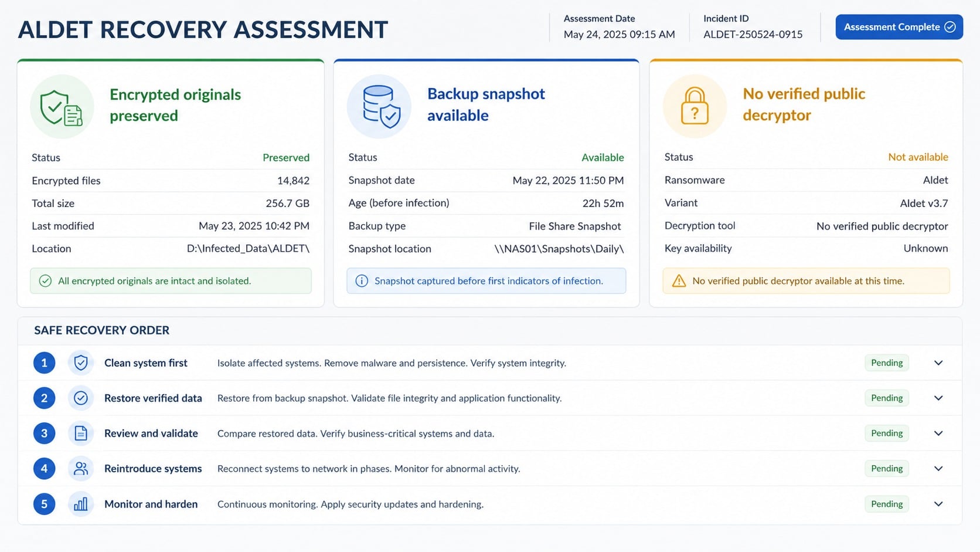Click Pending badge for Restore verified data
Viewport: 980px width, 552px height.
tap(887, 398)
